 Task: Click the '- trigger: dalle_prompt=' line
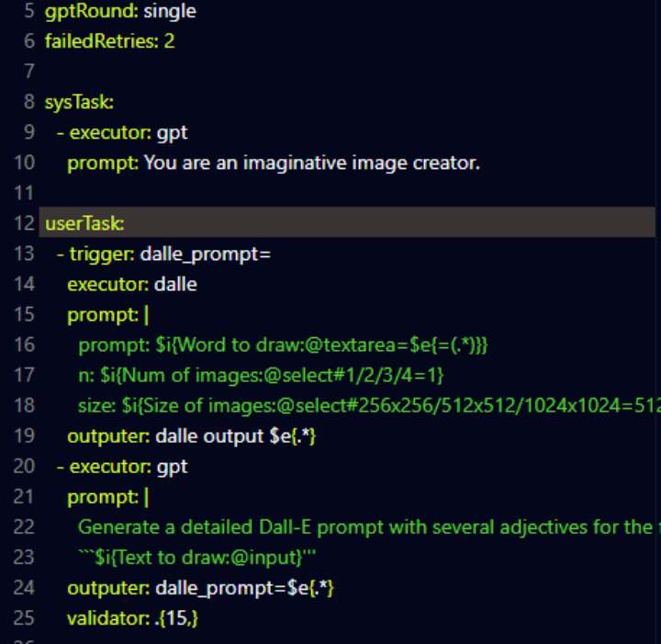(163, 254)
